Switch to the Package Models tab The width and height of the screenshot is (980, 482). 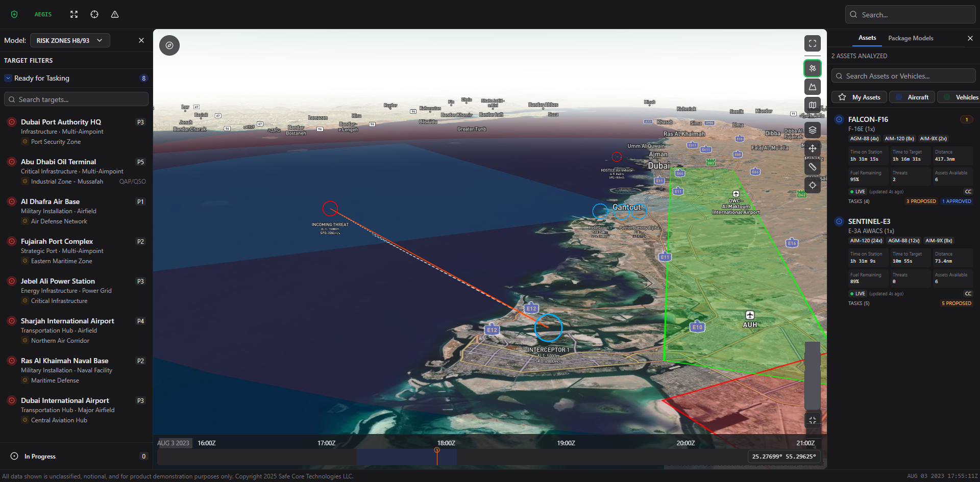911,38
